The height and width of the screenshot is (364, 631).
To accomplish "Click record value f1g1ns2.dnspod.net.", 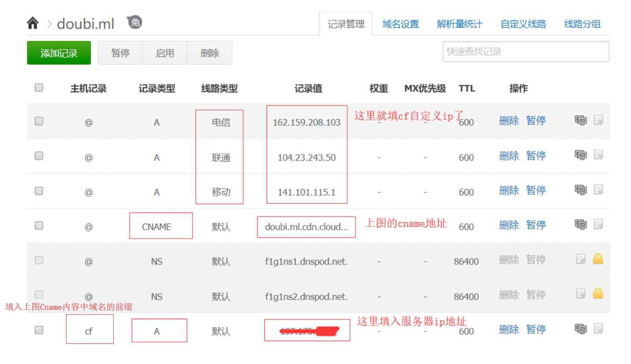I will pos(306,296).
